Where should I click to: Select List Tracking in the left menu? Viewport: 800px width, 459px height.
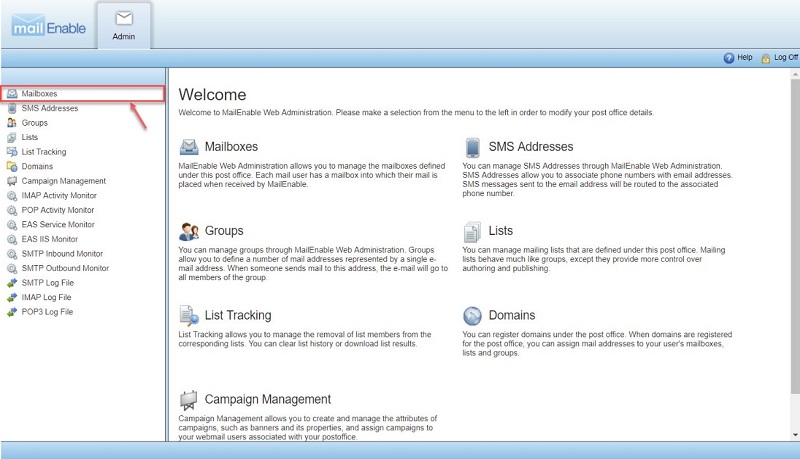pos(44,152)
